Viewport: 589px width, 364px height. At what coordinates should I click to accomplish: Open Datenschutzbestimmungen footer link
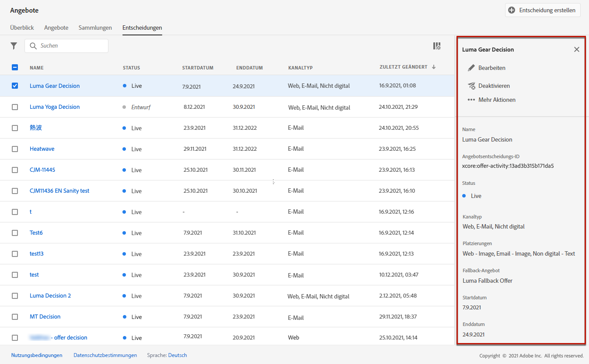coord(105,355)
